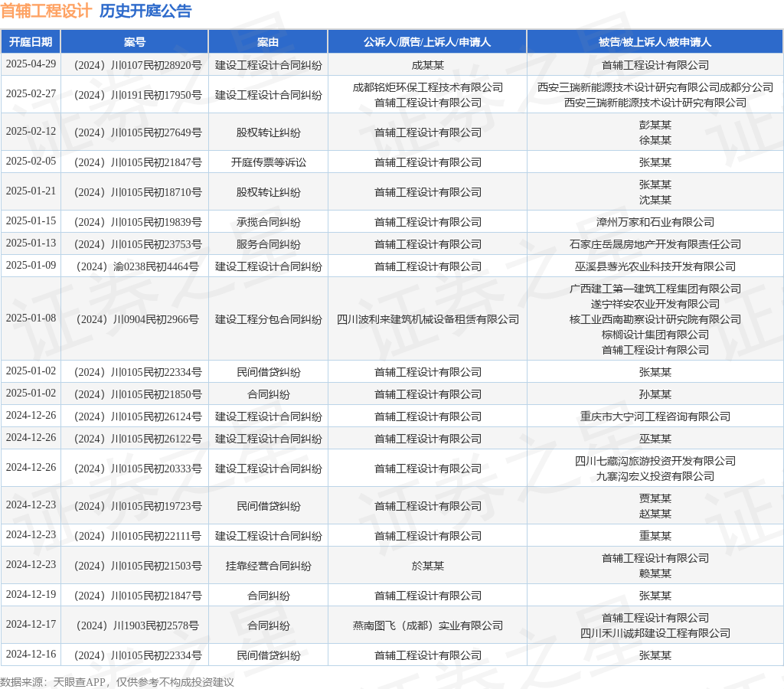This screenshot has width=784, height=689.
Task: Select the 案号 column header
Action: click(135, 42)
